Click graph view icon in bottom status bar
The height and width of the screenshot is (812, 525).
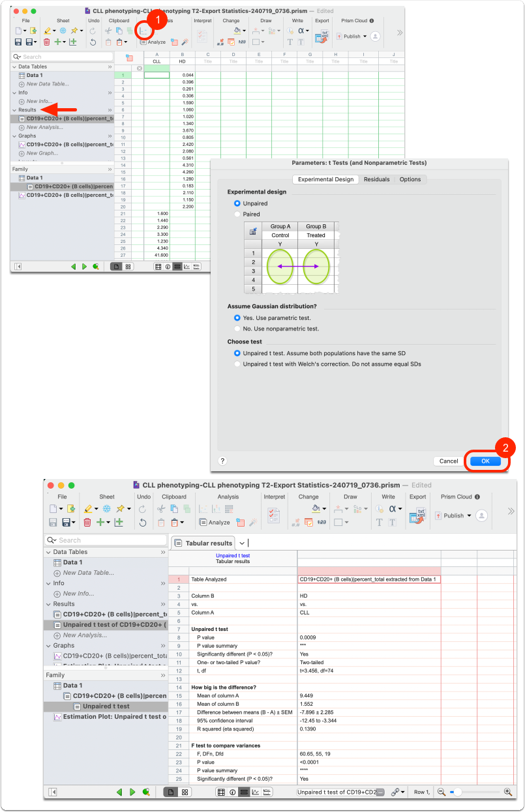pyautogui.click(x=256, y=792)
